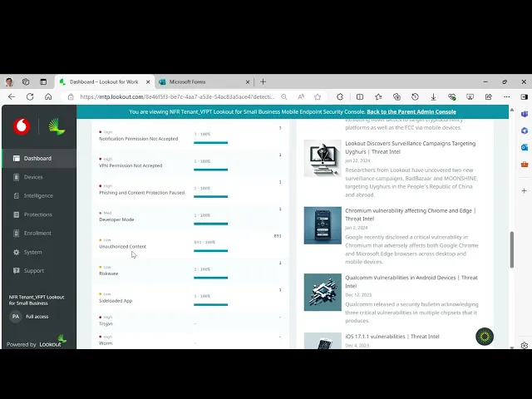Click Developer Mode issue row
The width and height of the screenshot is (532, 399).
(190, 216)
